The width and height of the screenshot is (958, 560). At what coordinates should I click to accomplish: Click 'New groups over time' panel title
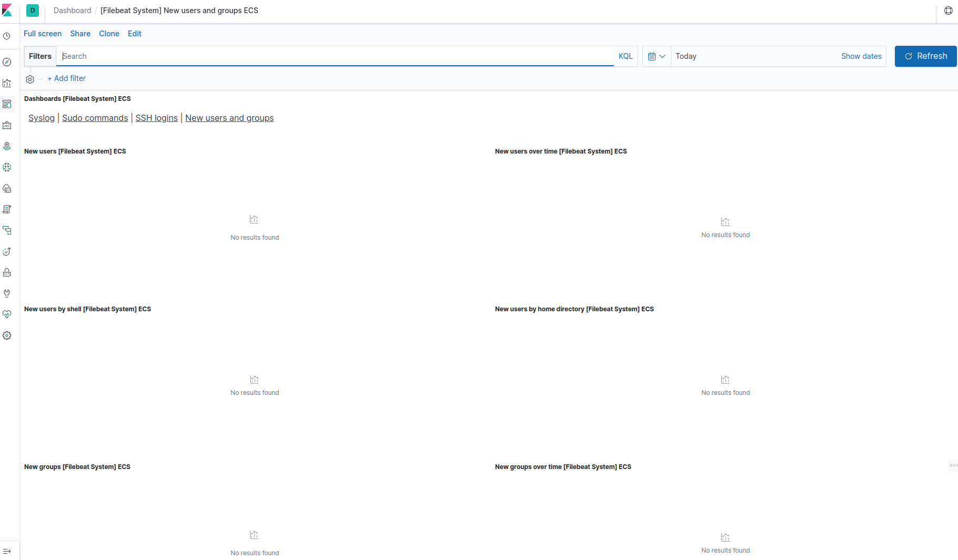tap(563, 467)
